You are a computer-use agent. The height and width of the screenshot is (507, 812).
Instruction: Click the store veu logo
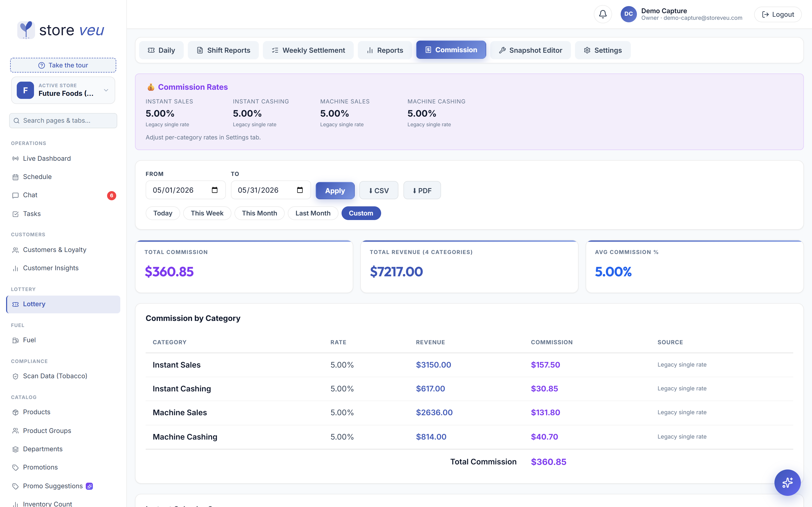point(61,30)
